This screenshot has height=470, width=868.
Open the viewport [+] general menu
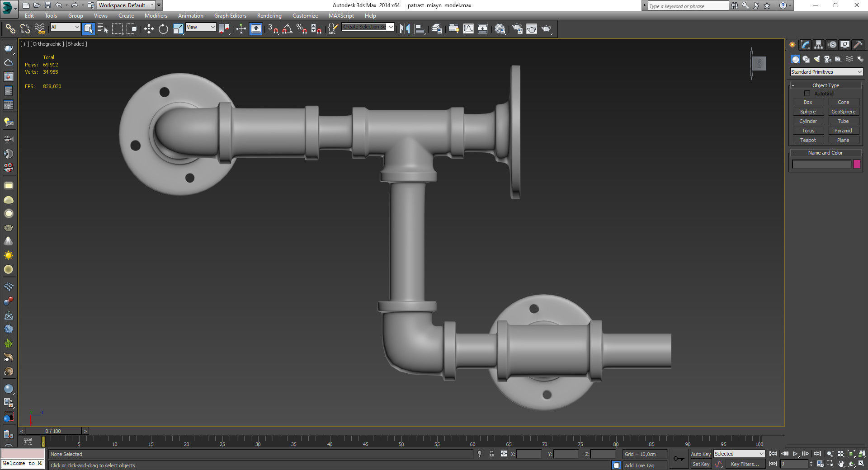(24, 44)
